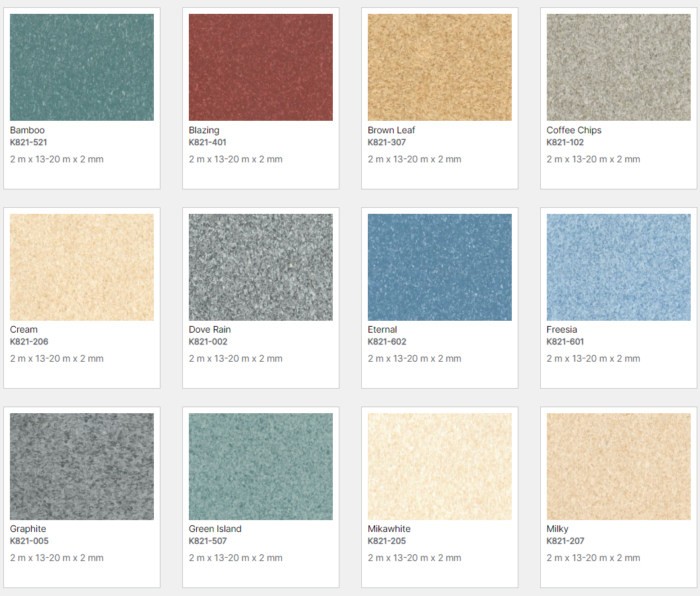Click the dimensions text under Mikawhite
700x596 pixels.
[415, 558]
